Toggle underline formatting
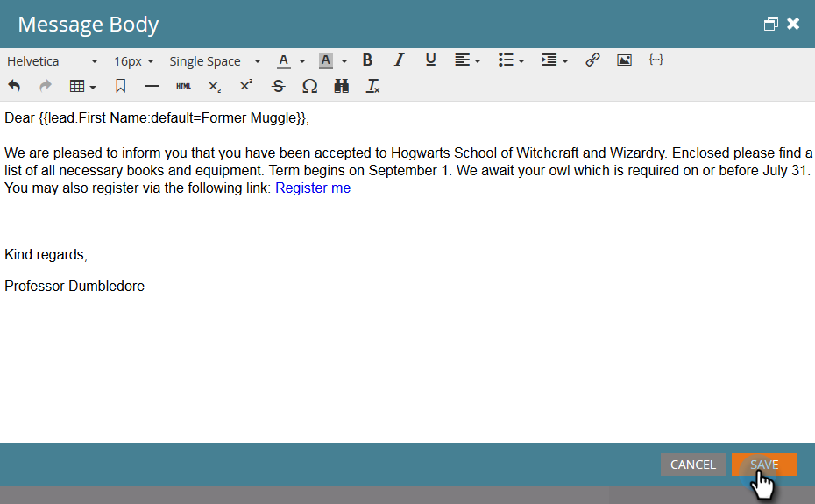The width and height of the screenshot is (815, 504). [x=430, y=60]
